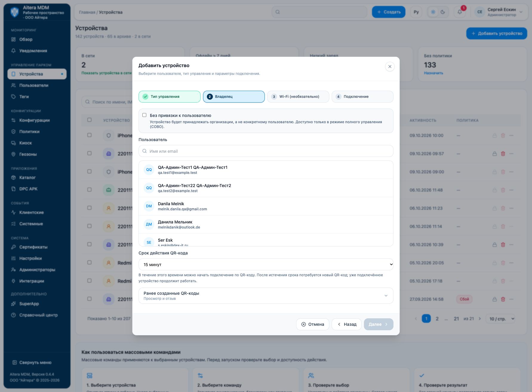Go to page 2 of devices
Screen dimensions: 532x392
(x=437, y=319)
